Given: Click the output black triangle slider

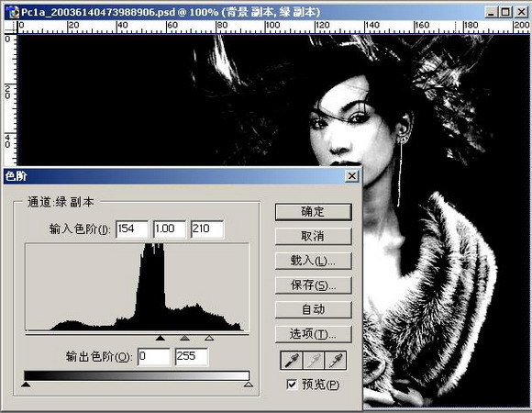Looking at the screenshot, I should click(26, 385).
